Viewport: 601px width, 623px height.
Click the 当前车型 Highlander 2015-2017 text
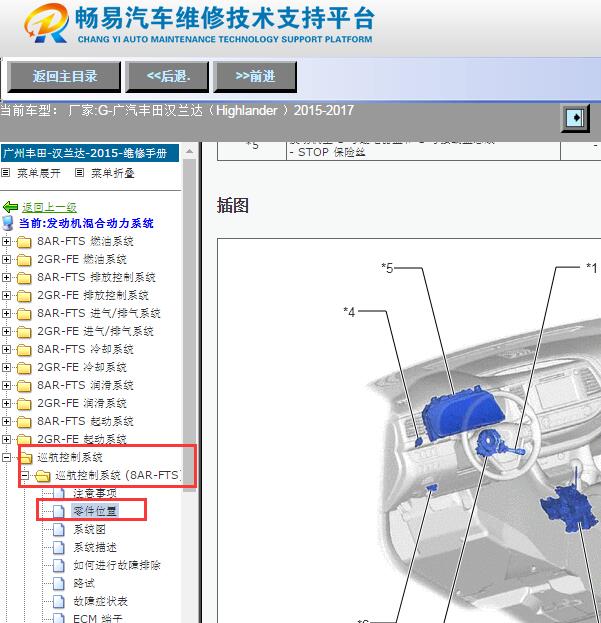coord(177,110)
